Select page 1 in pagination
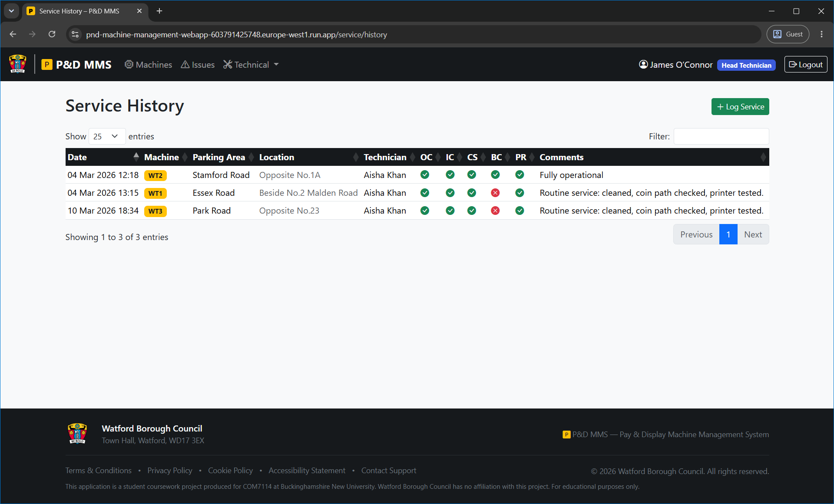 coord(728,234)
